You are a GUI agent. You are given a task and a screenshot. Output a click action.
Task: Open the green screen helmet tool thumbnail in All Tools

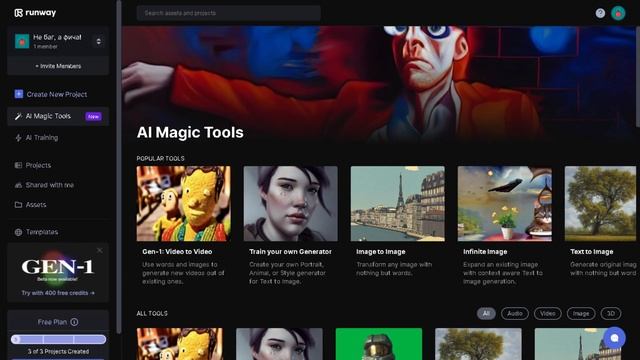(x=379, y=344)
